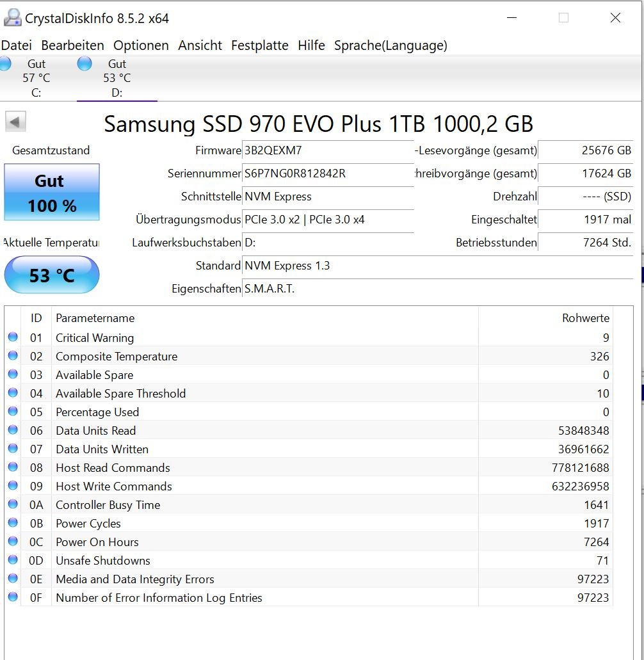Select drive C: health status orb
The height and width of the screenshot is (660, 644).
5,63
